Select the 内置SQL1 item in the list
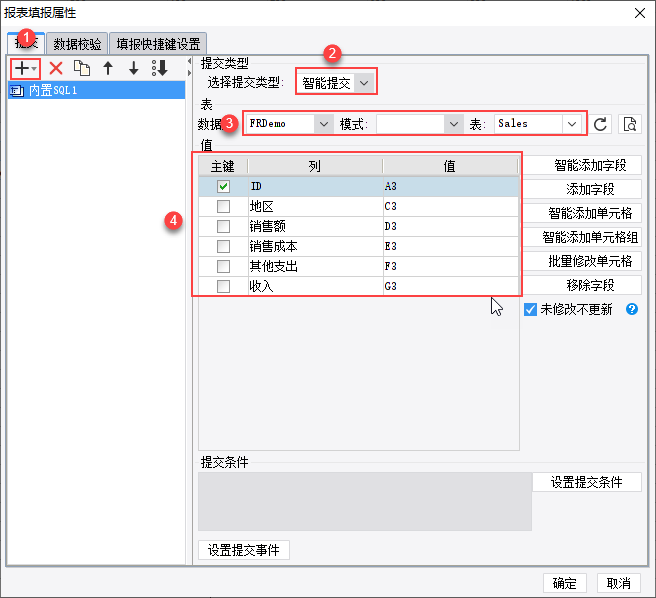The width and height of the screenshot is (656, 598). click(96, 90)
